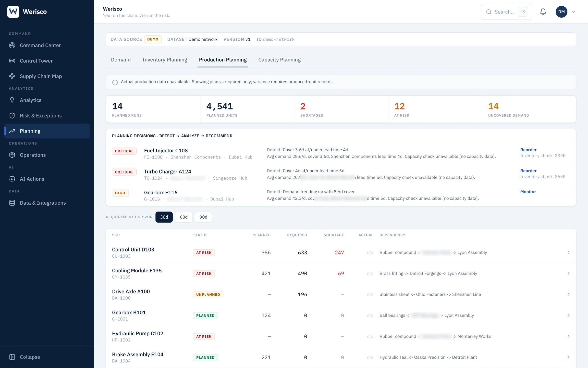Go to Supply Chain Map
The height and width of the screenshot is (368, 588).
click(x=47, y=76)
